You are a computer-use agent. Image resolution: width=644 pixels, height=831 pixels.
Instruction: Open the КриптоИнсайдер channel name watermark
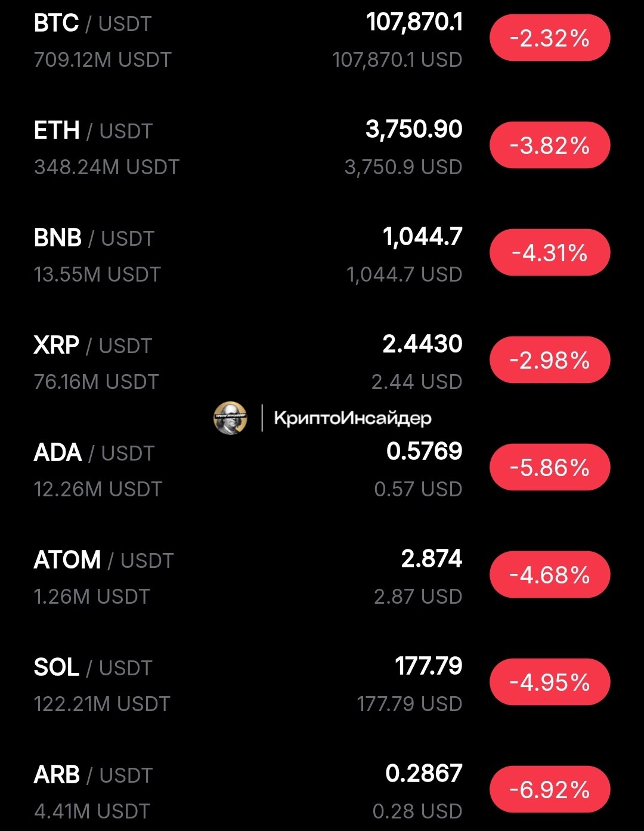click(352, 418)
